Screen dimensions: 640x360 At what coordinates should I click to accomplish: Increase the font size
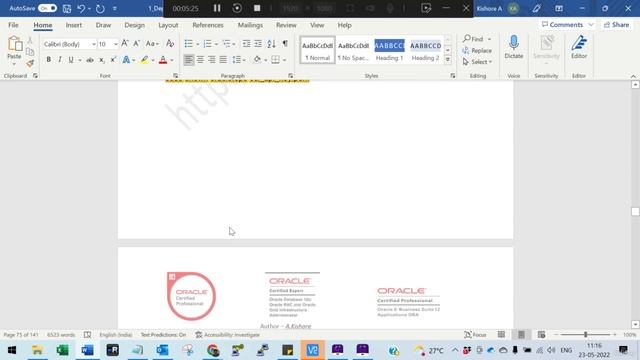pyautogui.click(x=125, y=43)
